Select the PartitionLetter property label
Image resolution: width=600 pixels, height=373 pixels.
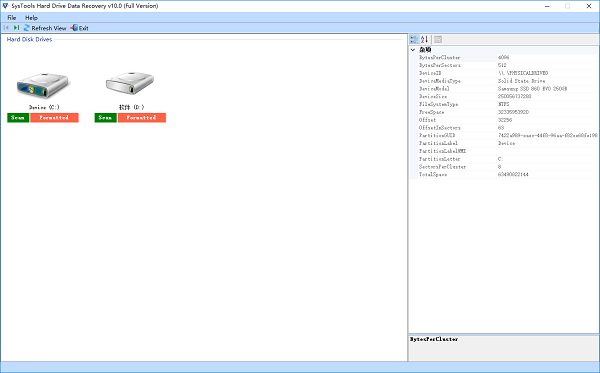[x=440, y=159]
